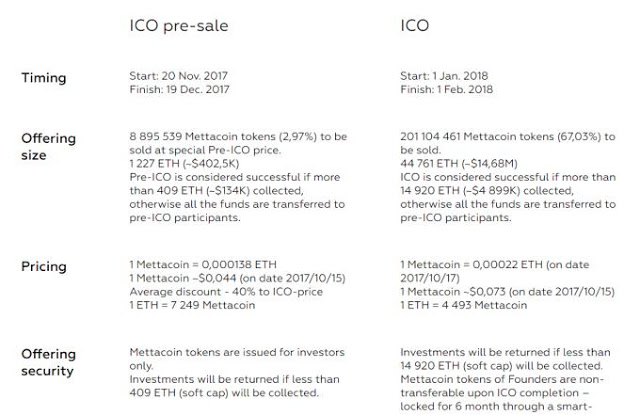
Task: Select the 'Offering size' row label
Action: (x=49, y=147)
